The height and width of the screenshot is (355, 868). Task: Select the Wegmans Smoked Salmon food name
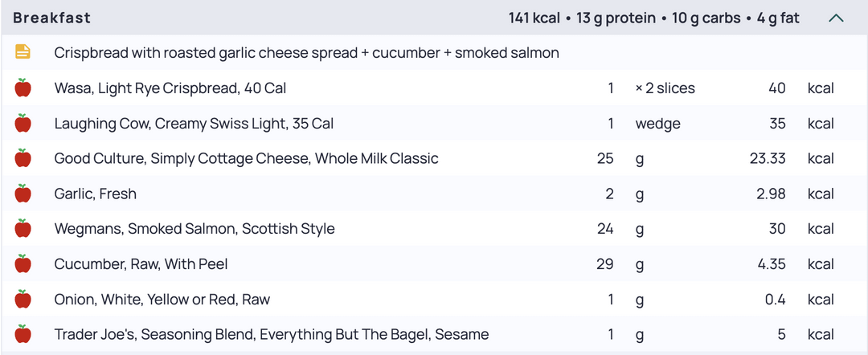pyautogui.click(x=194, y=229)
